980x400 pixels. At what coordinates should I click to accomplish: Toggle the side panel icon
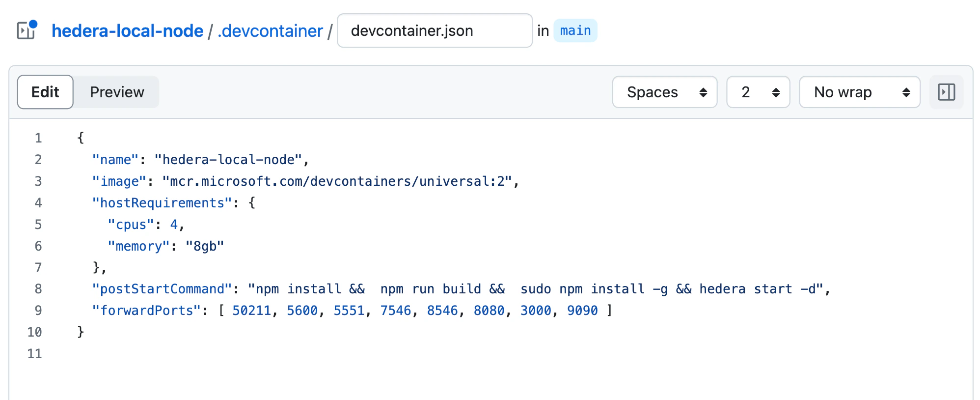click(946, 92)
